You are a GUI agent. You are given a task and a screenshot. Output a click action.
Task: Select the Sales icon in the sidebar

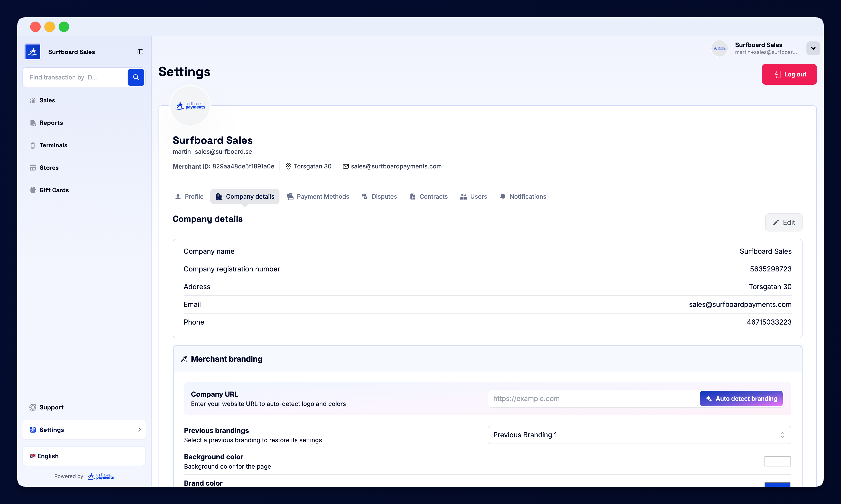pos(33,100)
